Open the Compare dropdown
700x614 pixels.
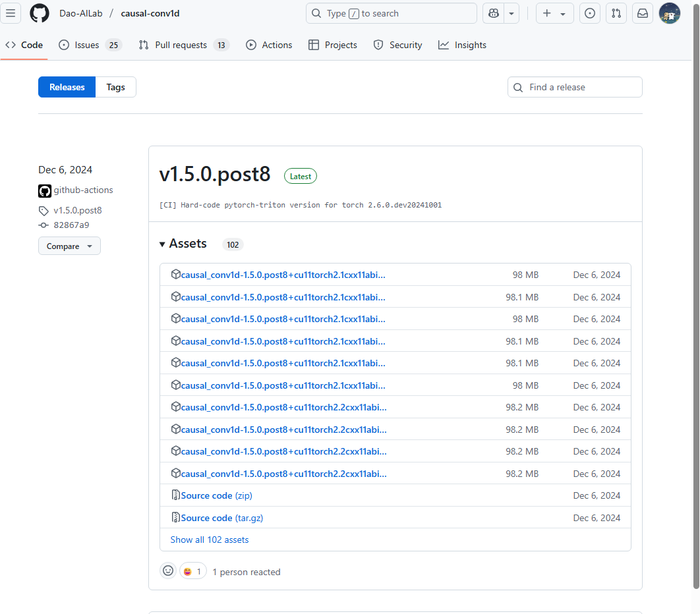[69, 246]
